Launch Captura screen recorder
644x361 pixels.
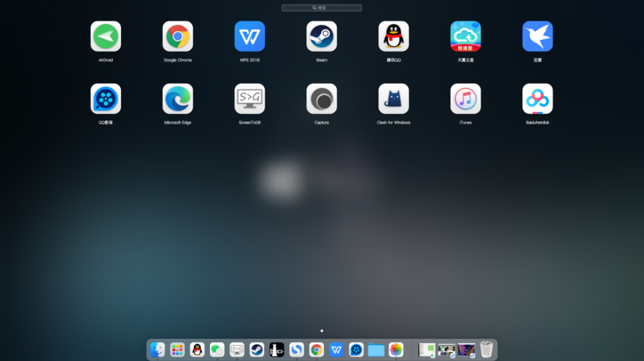coord(321,99)
